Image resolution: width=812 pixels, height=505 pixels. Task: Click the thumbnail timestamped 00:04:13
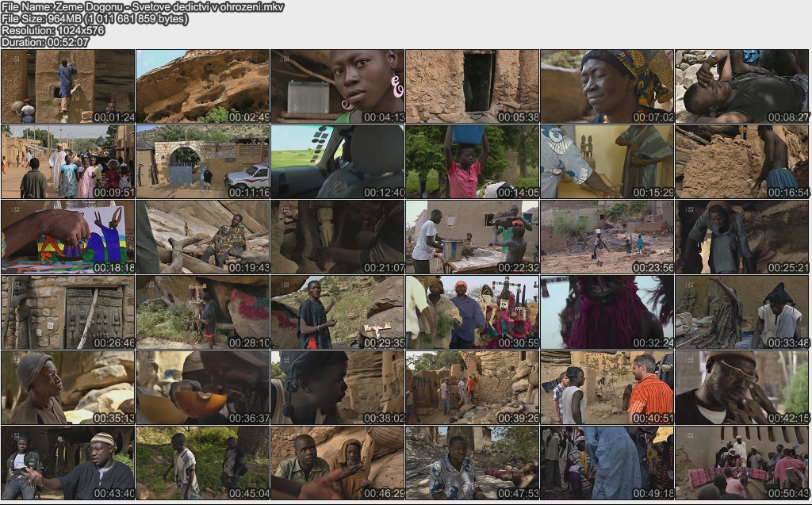(x=338, y=86)
